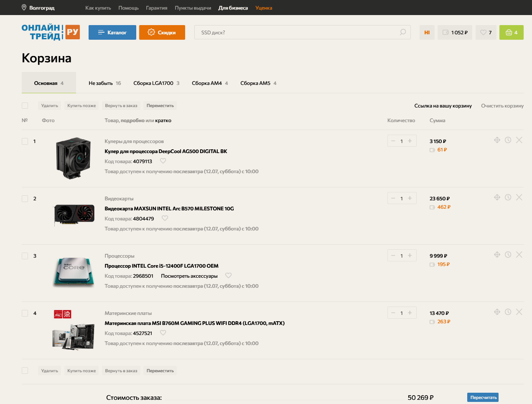Favorite the Intel Core i5-12400F heart icon
The width and height of the screenshot is (532, 404).
(x=228, y=276)
